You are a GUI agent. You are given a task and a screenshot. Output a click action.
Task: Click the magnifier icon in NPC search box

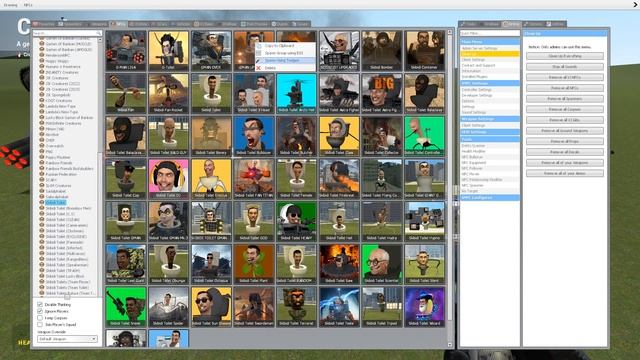tap(98, 33)
